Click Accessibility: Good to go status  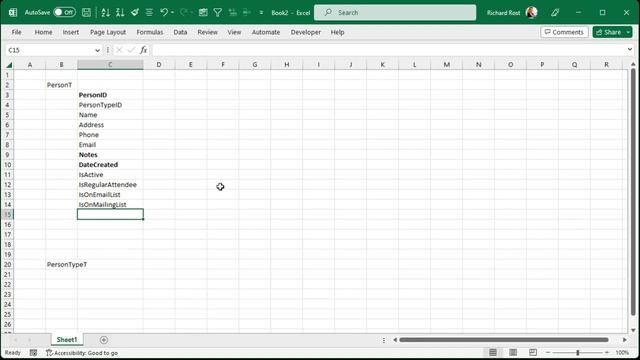[x=82, y=353]
